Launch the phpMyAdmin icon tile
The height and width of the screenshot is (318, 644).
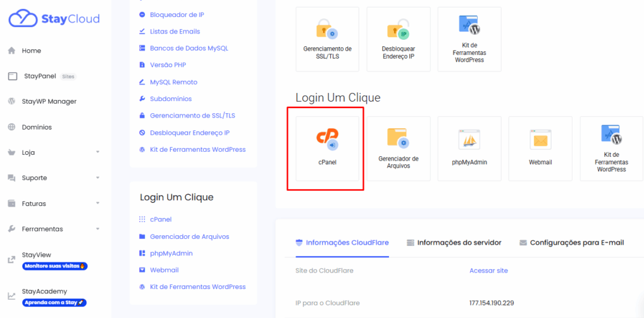469,148
